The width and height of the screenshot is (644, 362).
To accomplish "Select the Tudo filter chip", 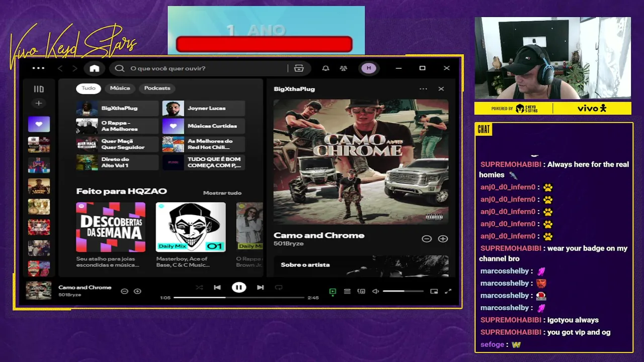I will pos(89,88).
